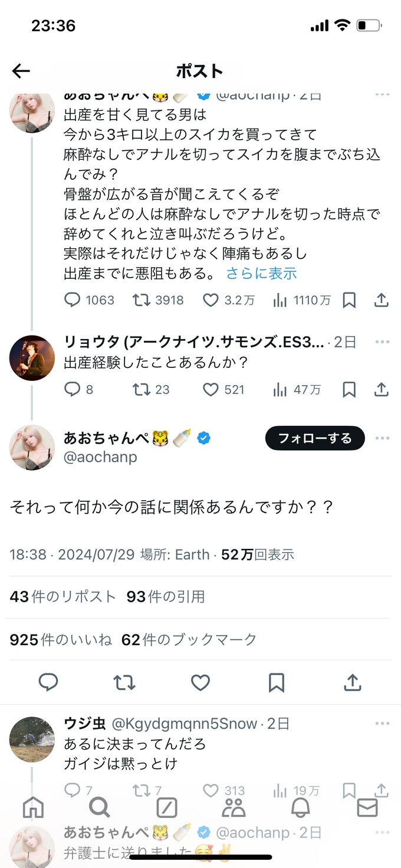Tap フォローする button
The height and width of the screenshot is (868, 401).
tap(315, 438)
